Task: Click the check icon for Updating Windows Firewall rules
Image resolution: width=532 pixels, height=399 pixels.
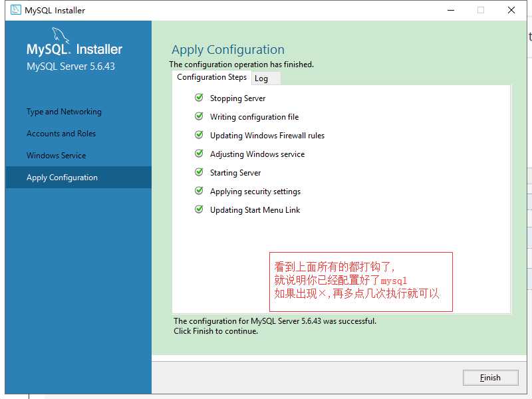Action: coord(199,135)
